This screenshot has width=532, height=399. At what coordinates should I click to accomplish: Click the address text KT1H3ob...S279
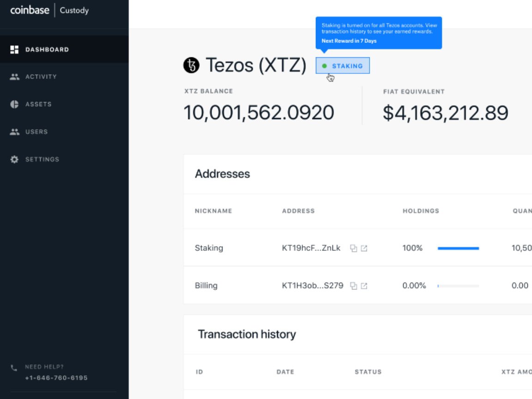pos(313,286)
